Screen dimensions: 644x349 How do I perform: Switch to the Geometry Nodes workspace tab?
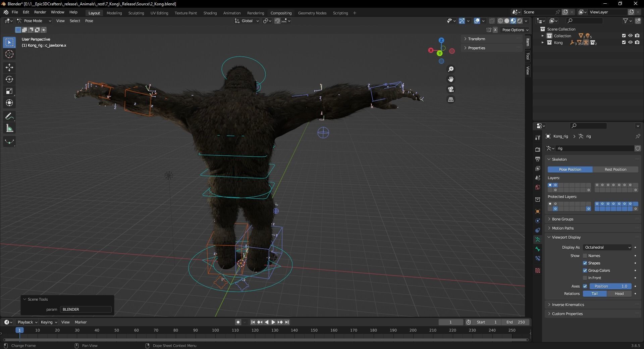coord(312,13)
